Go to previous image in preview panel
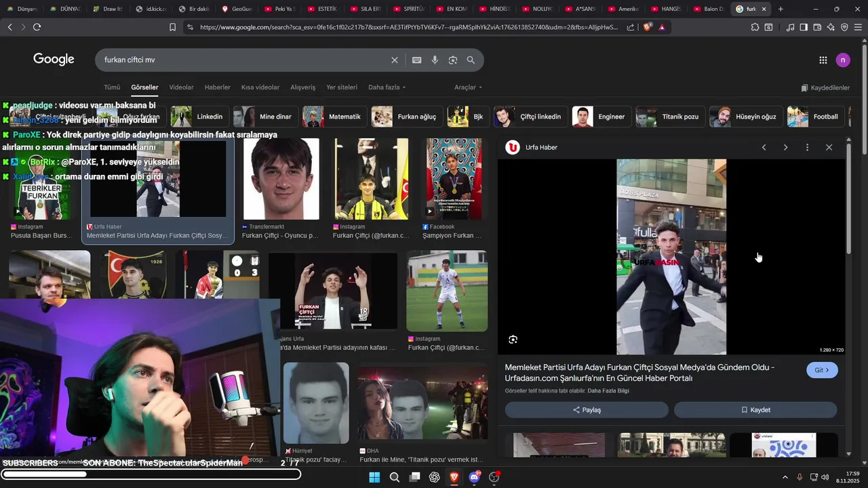Viewport: 868px width, 488px height. [x=764, y=147]
